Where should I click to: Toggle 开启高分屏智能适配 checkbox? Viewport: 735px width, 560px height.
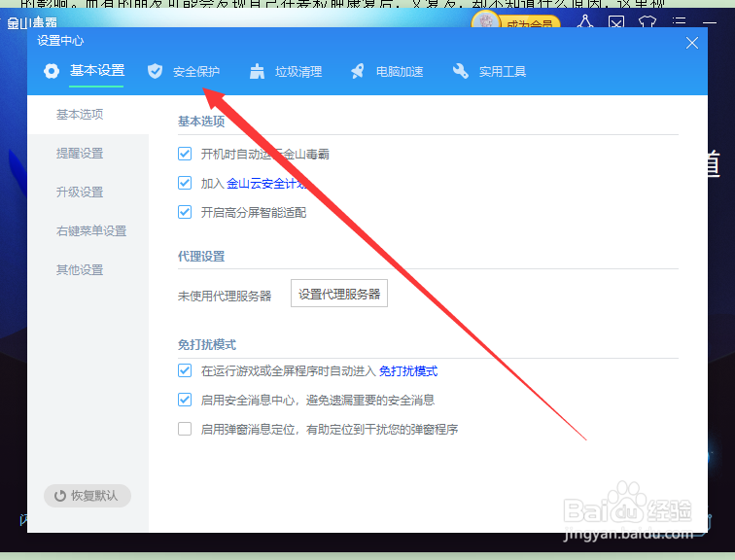pos(185,212)
